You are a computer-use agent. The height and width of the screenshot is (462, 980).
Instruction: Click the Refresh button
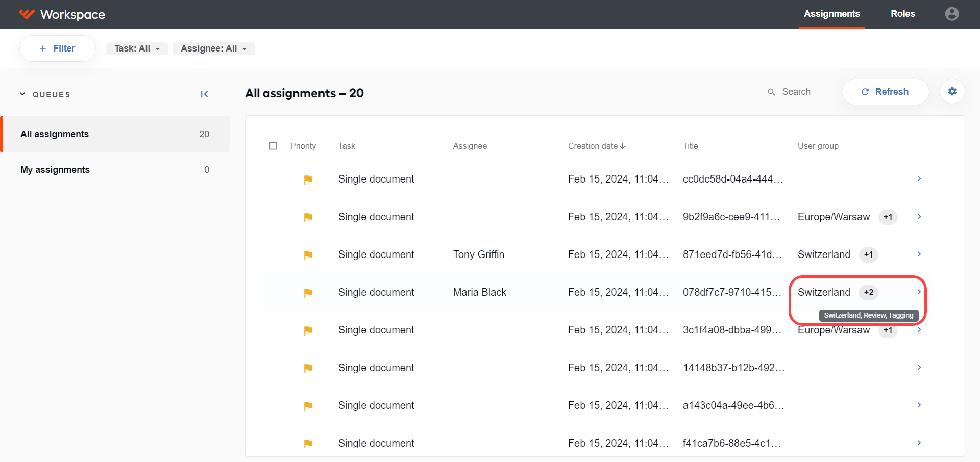tap(885, 92)
